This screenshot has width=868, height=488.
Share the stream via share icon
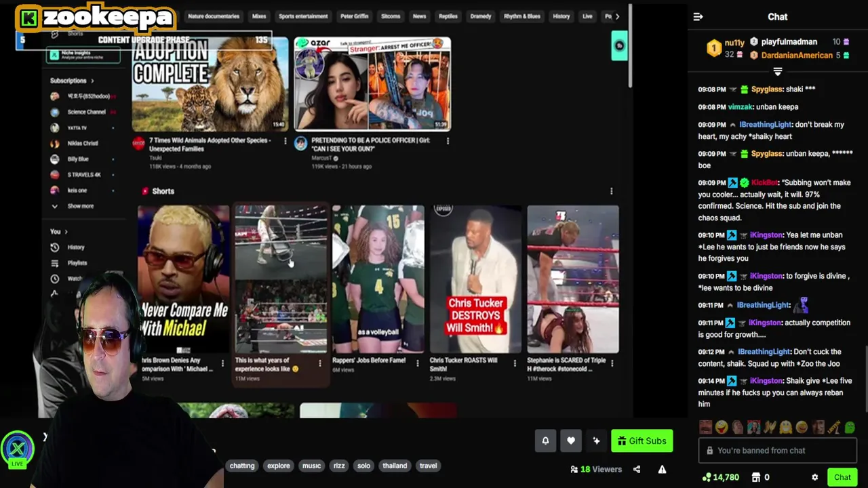[637, 469]
